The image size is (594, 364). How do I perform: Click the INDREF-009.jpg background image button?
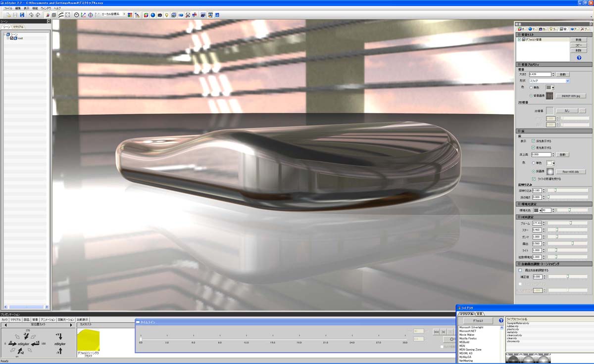click(571, 95)
